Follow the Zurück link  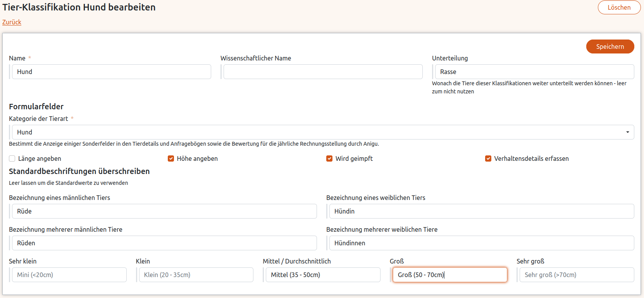tap(12, 22)
